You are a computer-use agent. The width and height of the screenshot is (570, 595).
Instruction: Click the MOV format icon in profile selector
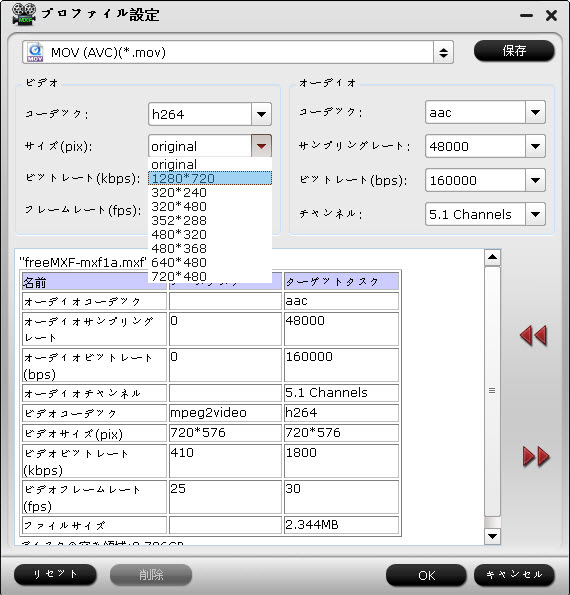[35, 52]
